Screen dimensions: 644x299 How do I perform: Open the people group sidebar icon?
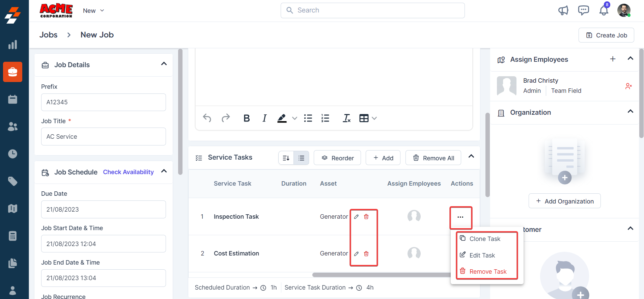tap(12, 127)
